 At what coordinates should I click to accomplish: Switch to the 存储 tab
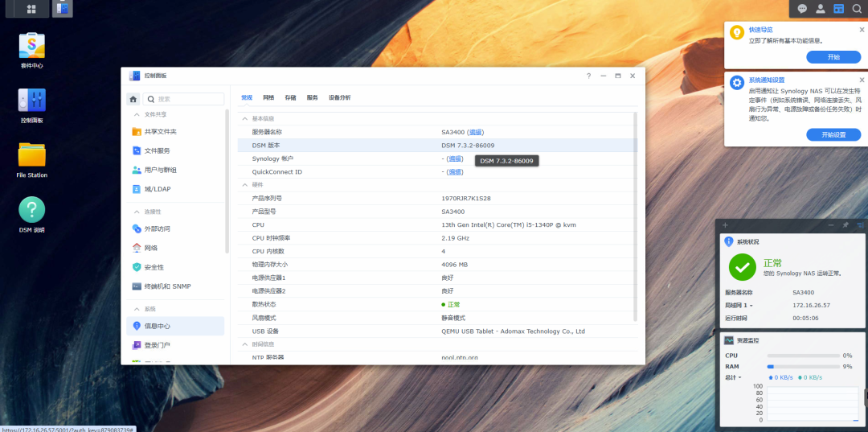point(290,97)
